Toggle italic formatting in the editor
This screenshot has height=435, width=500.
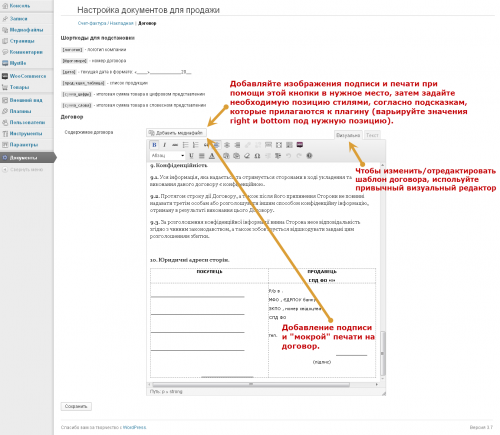click(x=164, y=145)
